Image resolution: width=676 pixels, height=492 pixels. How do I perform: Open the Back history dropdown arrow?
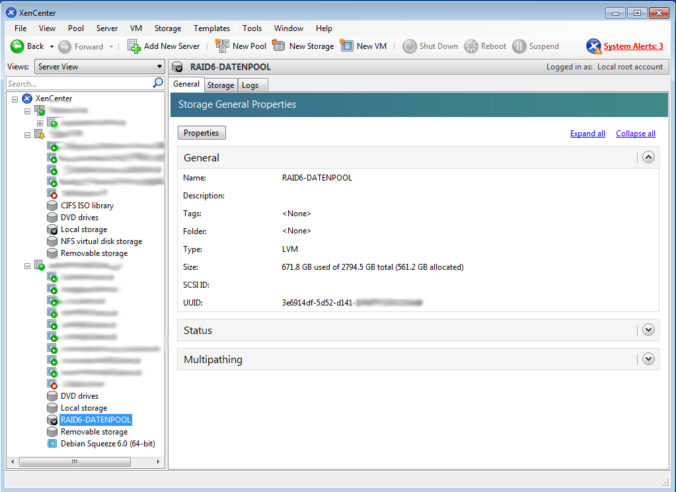click(x=52, y=46)
